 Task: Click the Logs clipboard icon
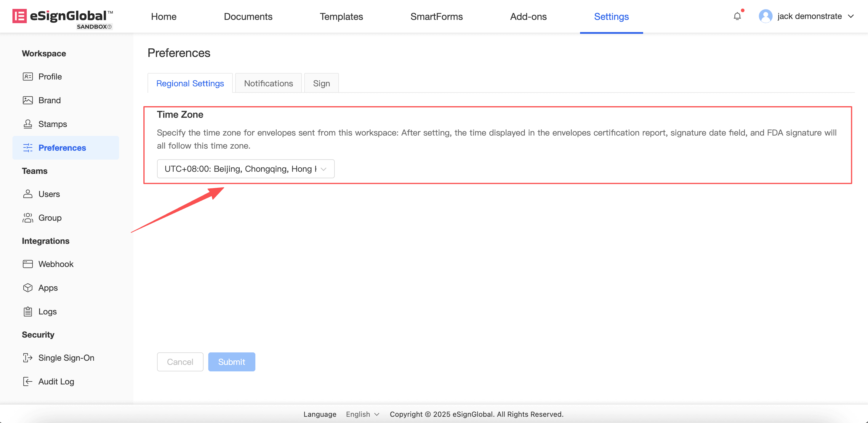28,311
